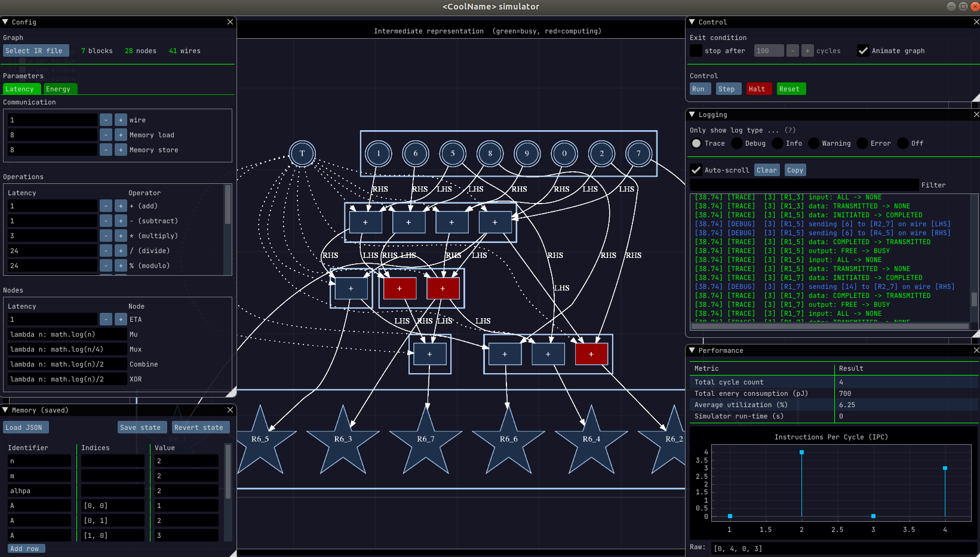Select circle node labeled 1
The width and height of the screenshot is (980, 557).
point(379,153)
